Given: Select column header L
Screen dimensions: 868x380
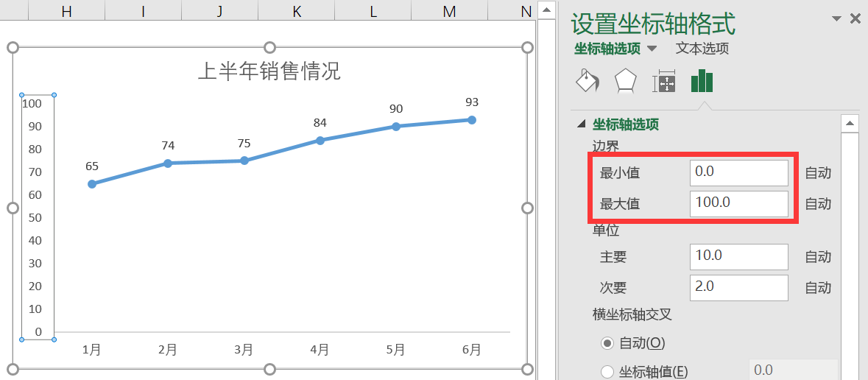Looking at the screenshot, I should pos(374,10).
